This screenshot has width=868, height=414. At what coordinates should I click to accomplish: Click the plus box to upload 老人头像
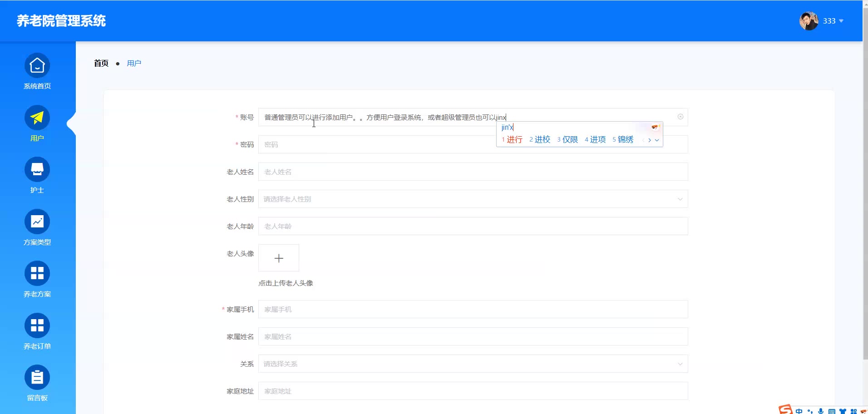279,258
